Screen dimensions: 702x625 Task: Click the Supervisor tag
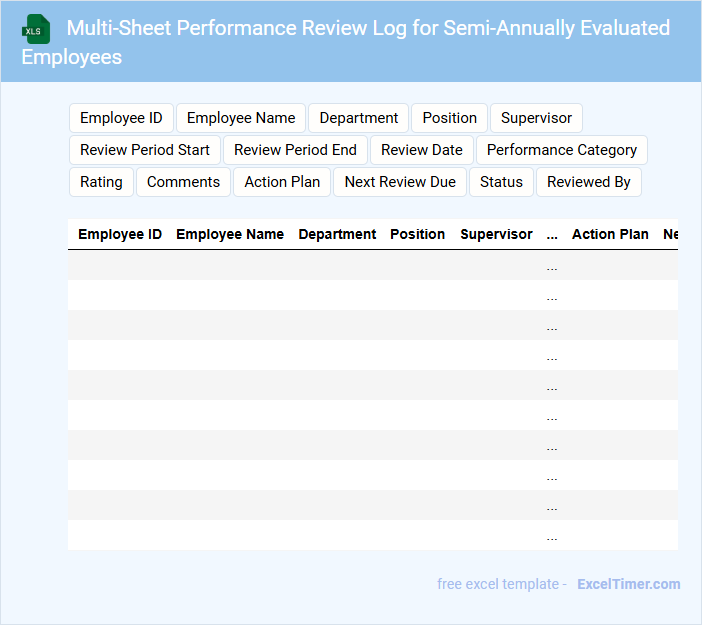coord(536,118)
